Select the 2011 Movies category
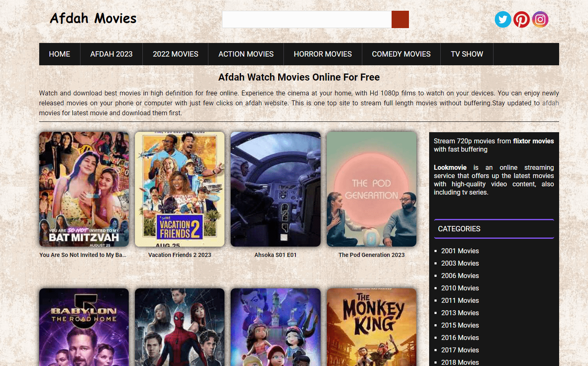588x366 pixels. pos(460,300)
